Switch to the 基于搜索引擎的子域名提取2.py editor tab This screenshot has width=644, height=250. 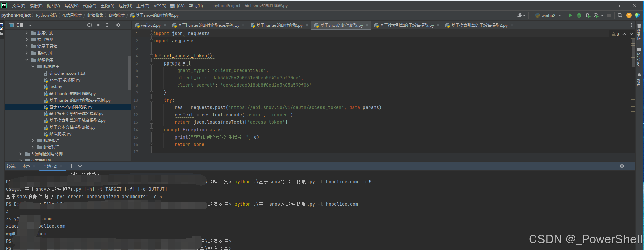pyautogui.click(x=479, y=25)
